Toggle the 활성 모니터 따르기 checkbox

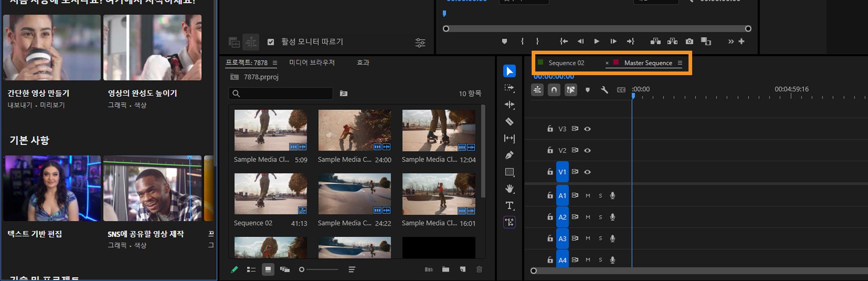(271, 42)
